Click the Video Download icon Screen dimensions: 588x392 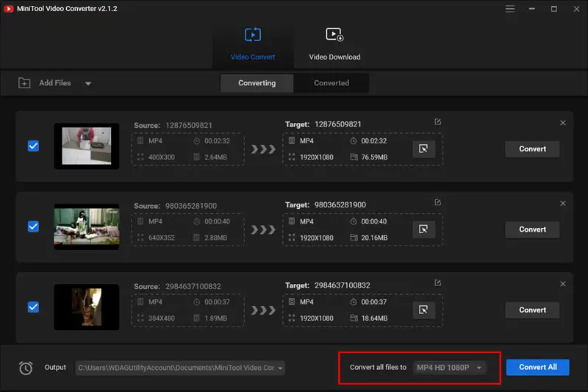(334, 35)
